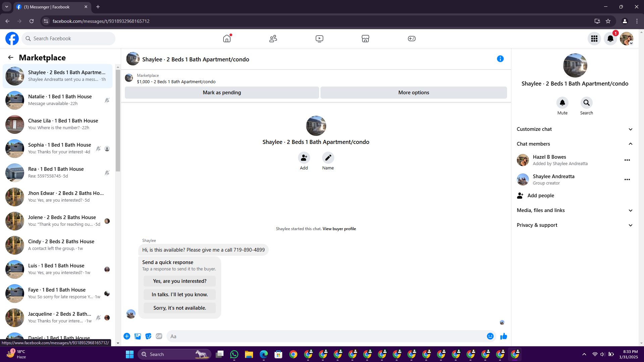
Task: Open the Video (Watch) icon
Action: point(319,39)
